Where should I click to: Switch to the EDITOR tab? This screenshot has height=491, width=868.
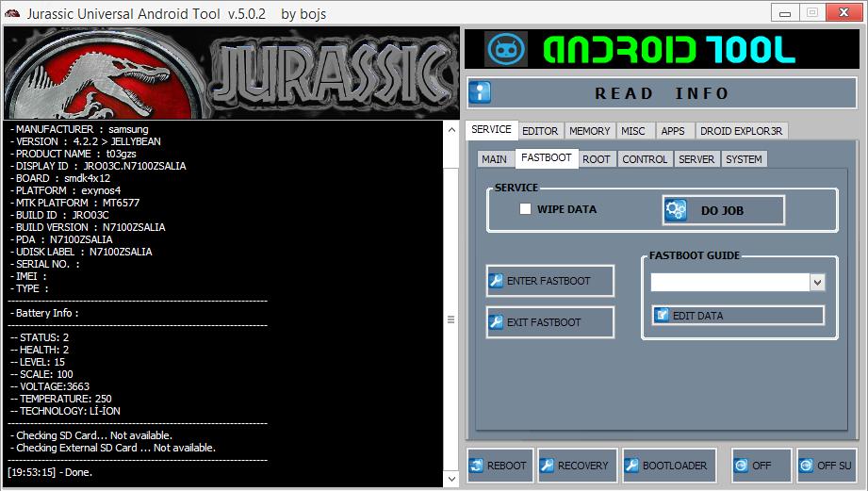[540, 131]
